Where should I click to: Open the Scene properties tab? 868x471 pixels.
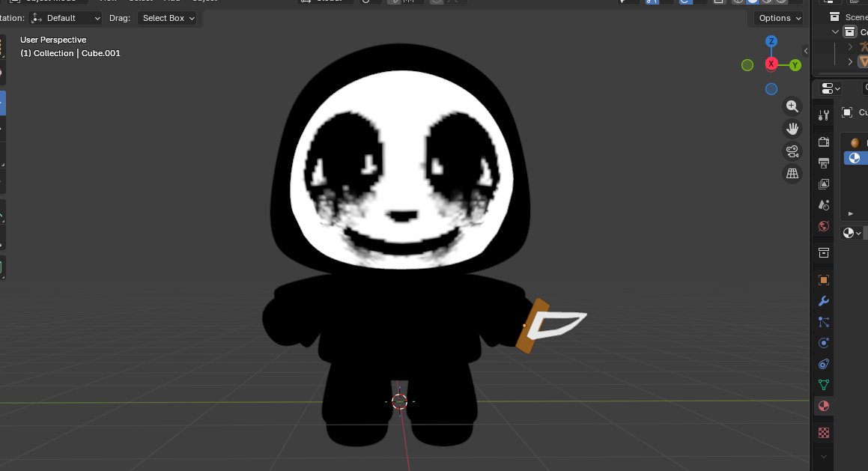click(824, 204)
